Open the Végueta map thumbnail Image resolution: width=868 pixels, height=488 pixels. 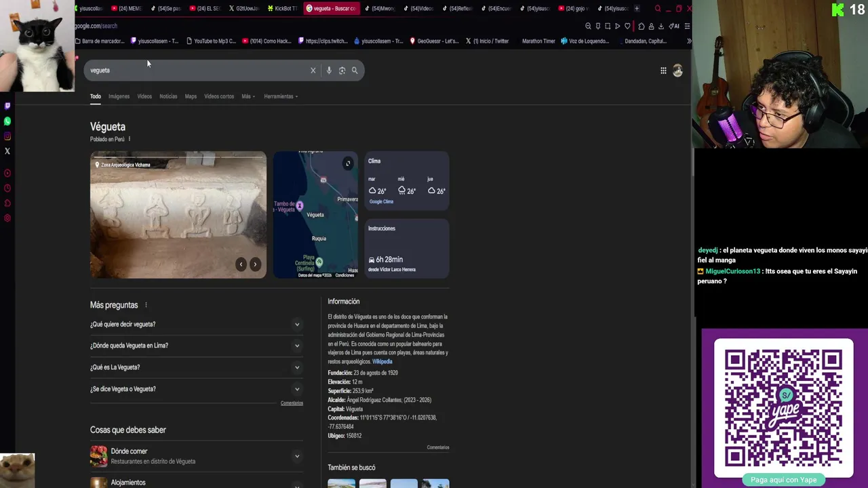coord(315,215)
